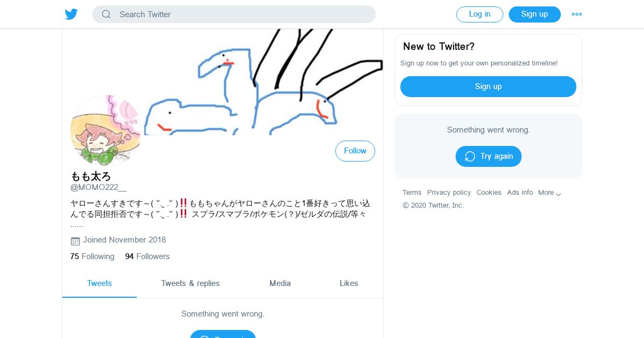Click the Twitter bird logo
The width and height of the screenshot is (644, 338).
[x=71, y=14]
